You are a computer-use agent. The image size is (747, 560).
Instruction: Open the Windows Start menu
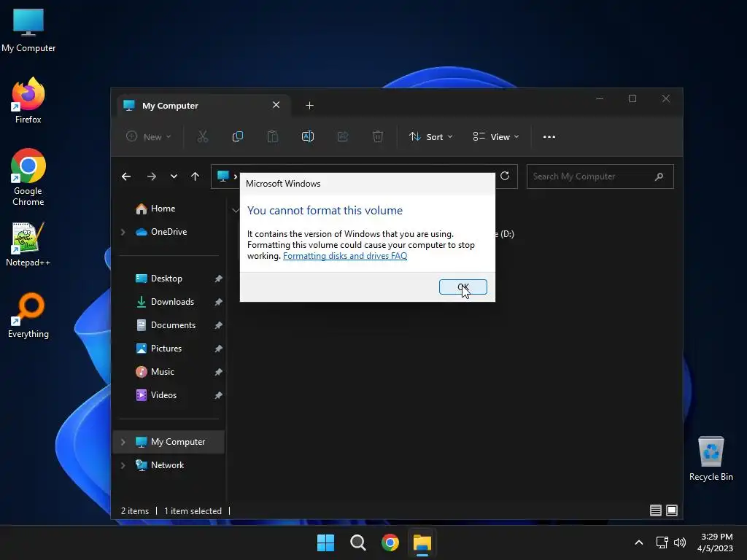coord(326,542)
